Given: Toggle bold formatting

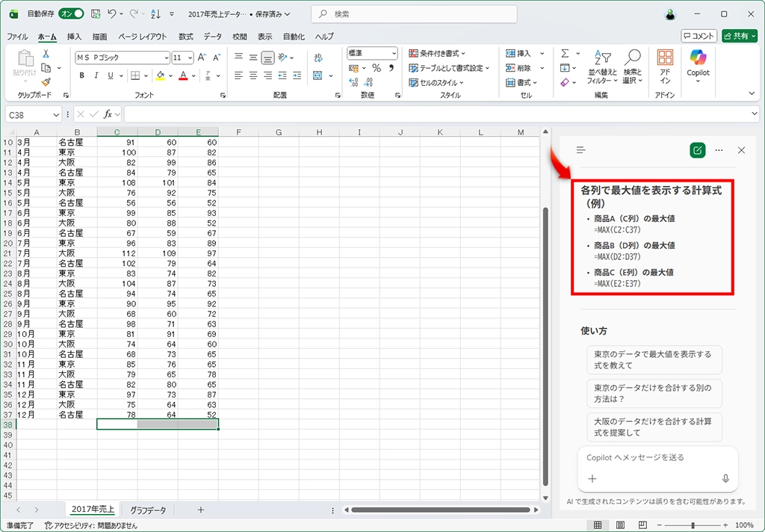Looking at the screenshot, I should pos(82,75).
